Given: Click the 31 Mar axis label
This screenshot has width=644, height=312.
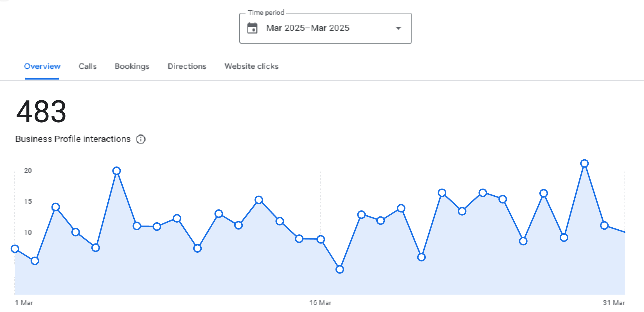Looking at the screenshot, I should point(614,303).
